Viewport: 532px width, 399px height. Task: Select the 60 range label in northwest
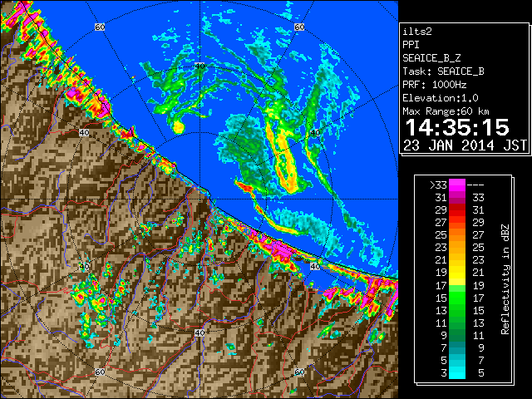100,27
